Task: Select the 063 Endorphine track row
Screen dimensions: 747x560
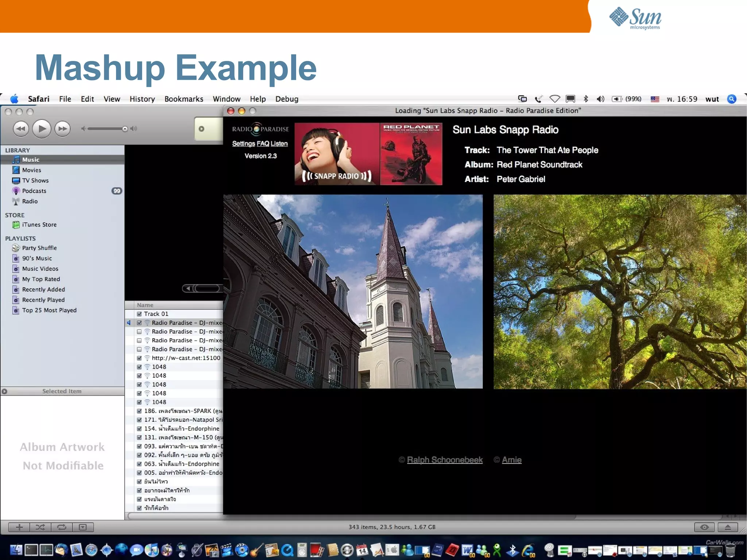Action: 174,464
